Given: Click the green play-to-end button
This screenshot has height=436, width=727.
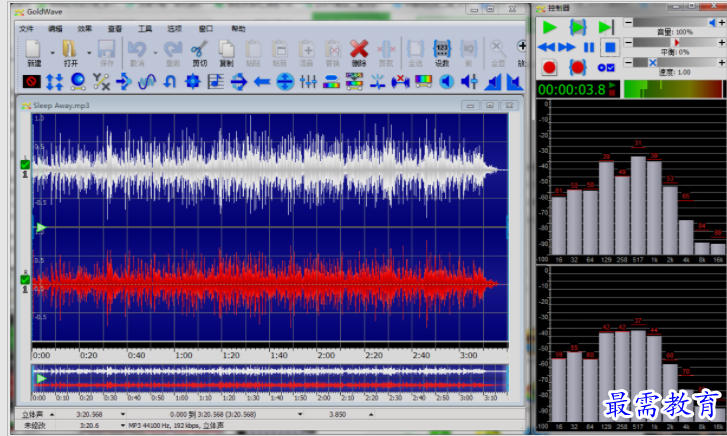Looking at the screenshot, I should [x=606, y=27].
